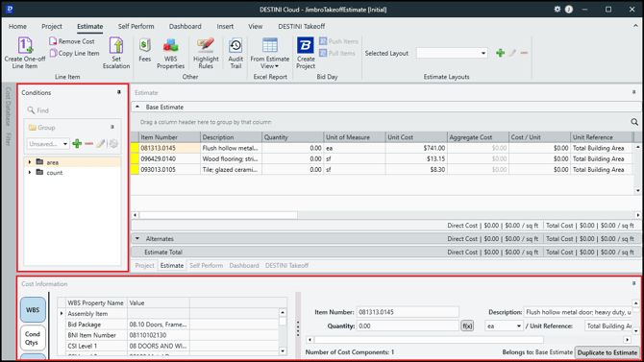Viewport: 644px width, 362px height.
Task: Open the Selected Layout dropdown
Action: tap(483, 54)
